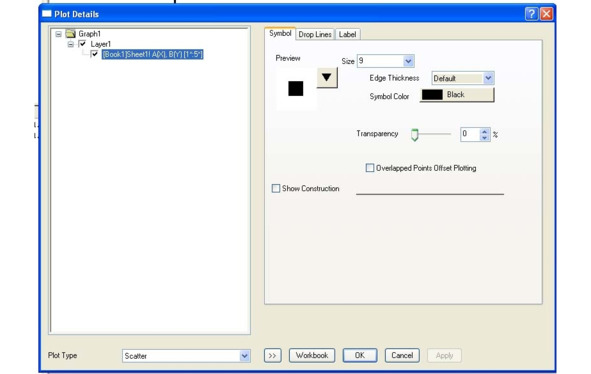Click the Graph1 folder icon

70,34
